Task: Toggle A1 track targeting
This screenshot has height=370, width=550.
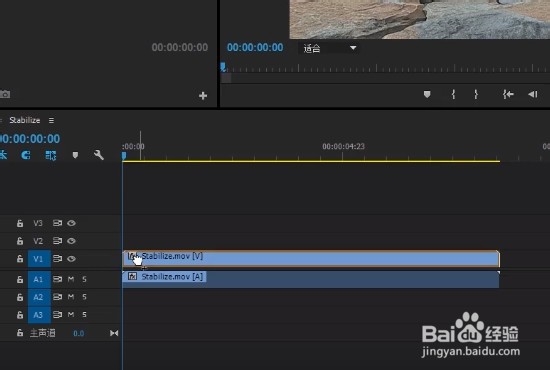Action: (39, 279)
